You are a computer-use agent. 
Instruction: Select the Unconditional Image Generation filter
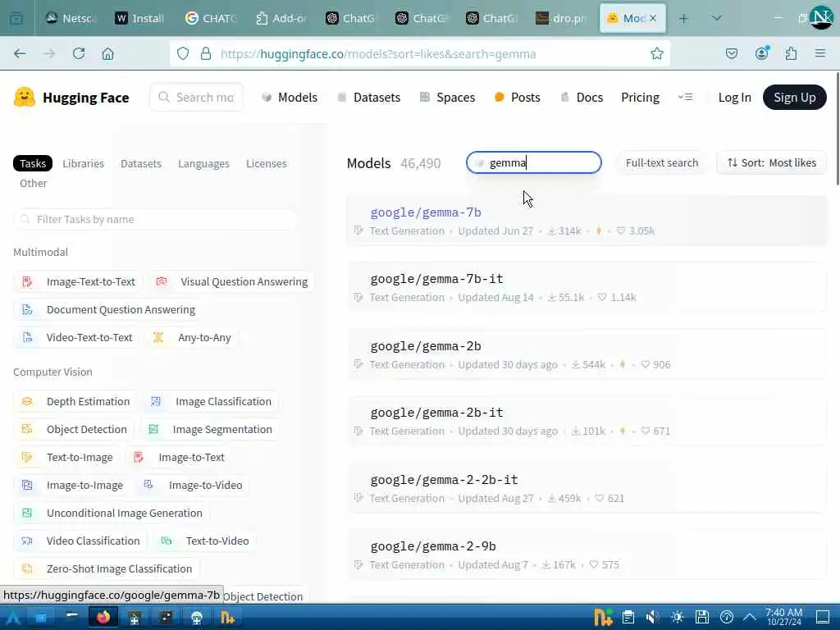pos(112,514)
